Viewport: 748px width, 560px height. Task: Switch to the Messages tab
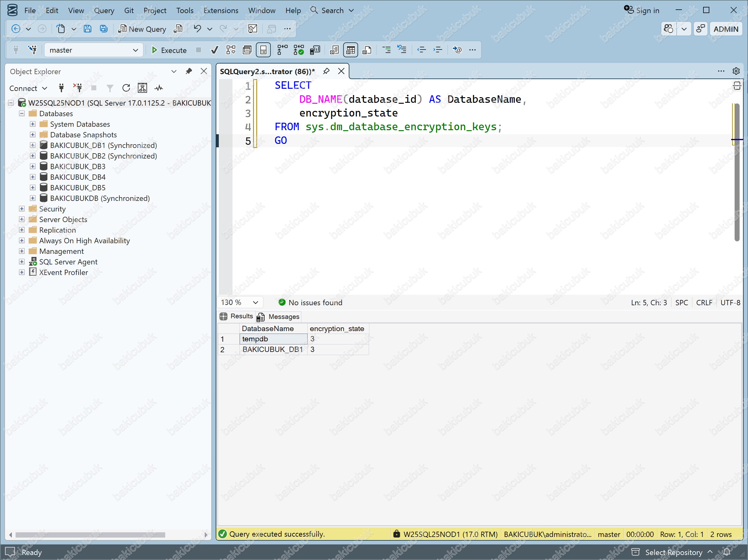point(279,317)
